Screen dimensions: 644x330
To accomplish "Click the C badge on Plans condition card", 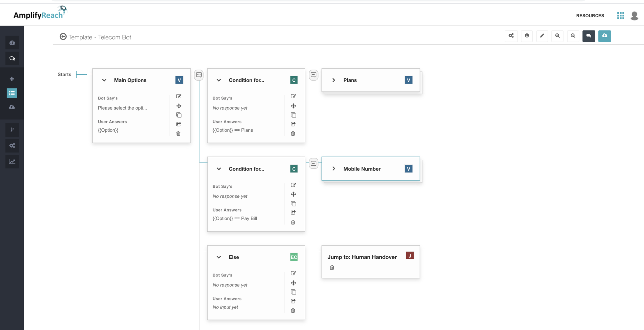I will click(294, 80).
